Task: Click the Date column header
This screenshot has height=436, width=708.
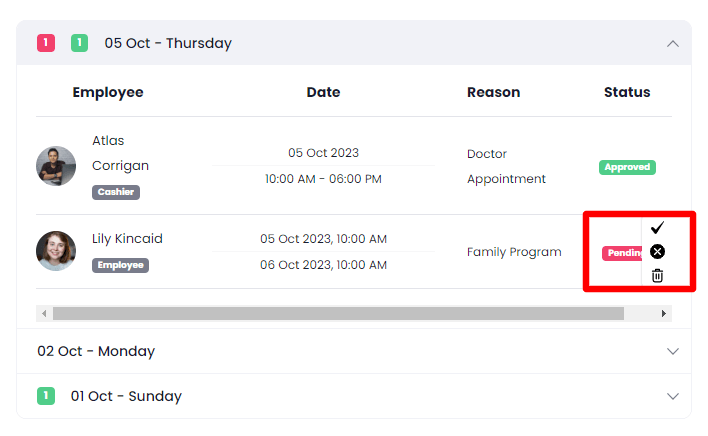Action: pos(323,92)
